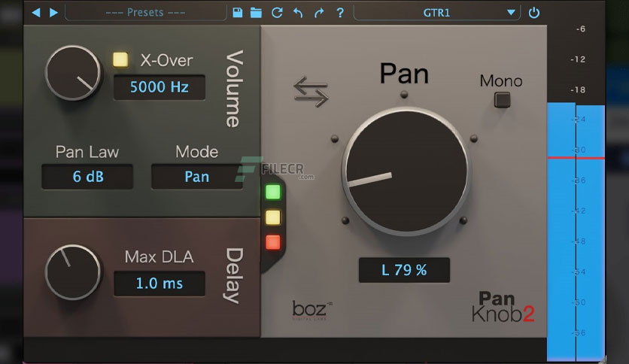The image size is (629, 364).
Task: Expand GTR1 menu using the down arrow
Action: pyautogui.click(x=511, y=13)
